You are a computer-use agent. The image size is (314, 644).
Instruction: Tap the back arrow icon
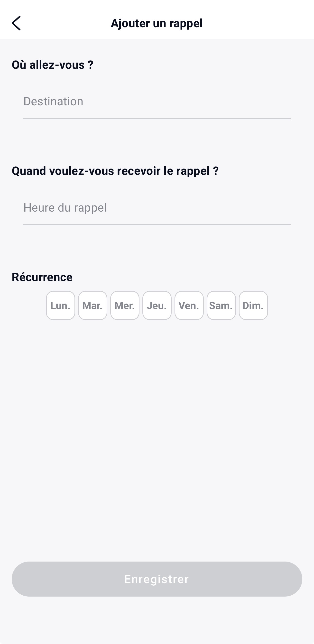click(16, 23)
